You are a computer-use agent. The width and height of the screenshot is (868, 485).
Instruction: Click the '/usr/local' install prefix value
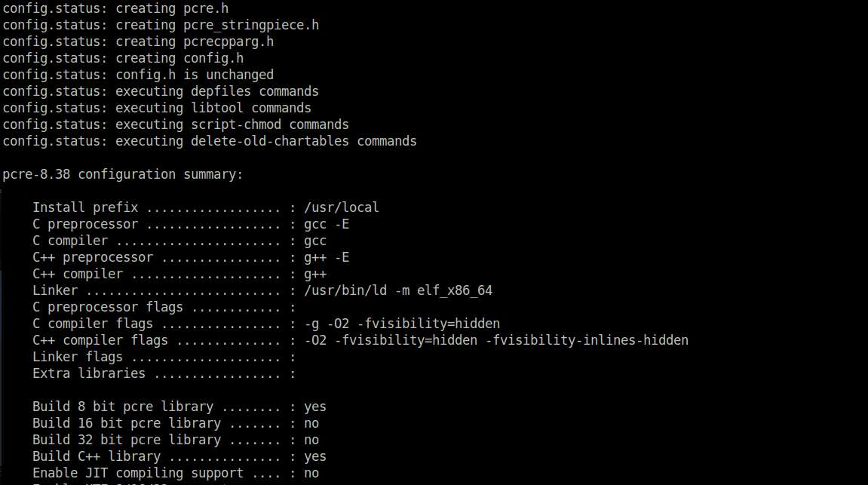point(341,207)
